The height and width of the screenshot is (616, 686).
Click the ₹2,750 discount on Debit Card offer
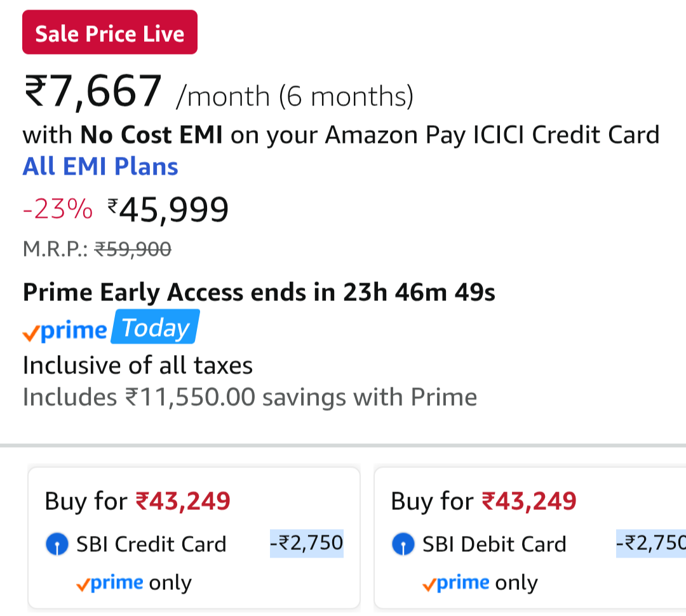(651, 543)
